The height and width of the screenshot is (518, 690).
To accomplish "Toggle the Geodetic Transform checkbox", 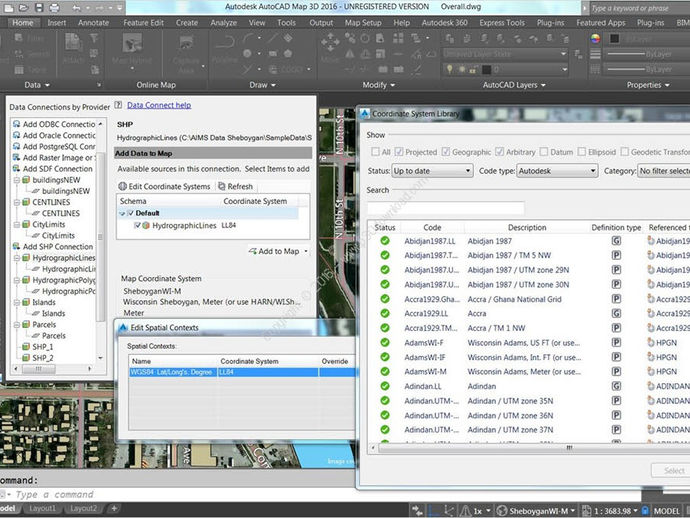I will click(x=624, y=152).
